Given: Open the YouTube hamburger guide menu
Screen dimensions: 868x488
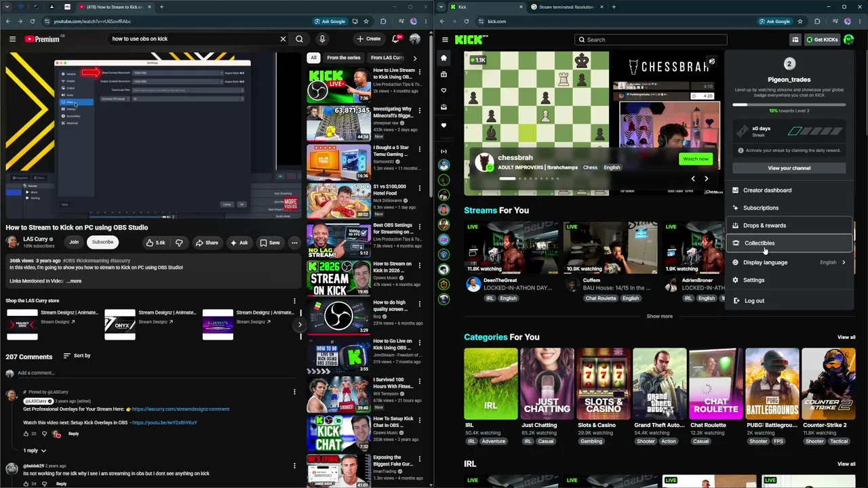Looking at the screenshot, I should coord(12,39).
